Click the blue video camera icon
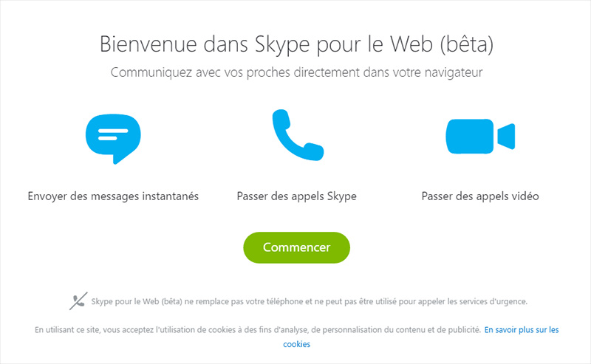The image size is (591, 364). (479, 137)
